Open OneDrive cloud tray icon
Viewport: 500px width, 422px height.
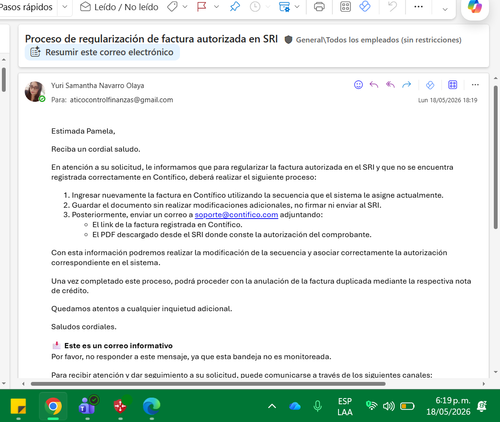pos(295,406)
